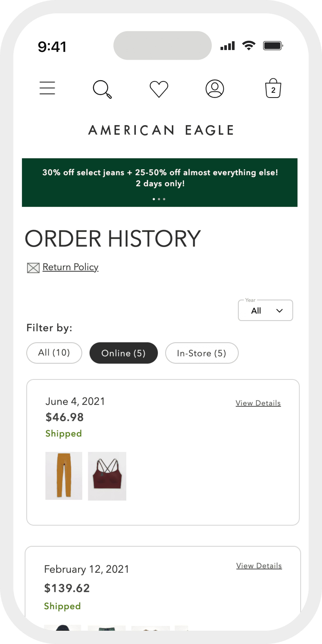The width and height of the screenshot is (322, 644).
Task: Open the account profile icon
Action: click(x=215, y=89)
